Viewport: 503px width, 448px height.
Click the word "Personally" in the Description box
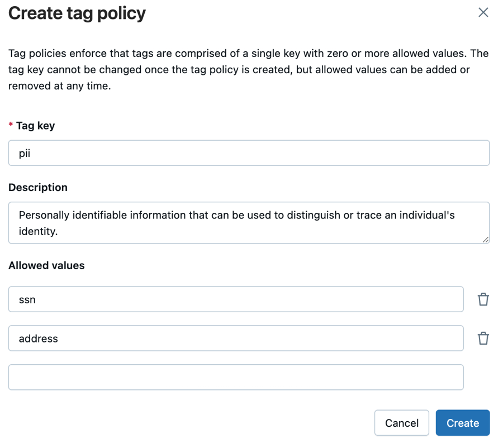(45, 215)
